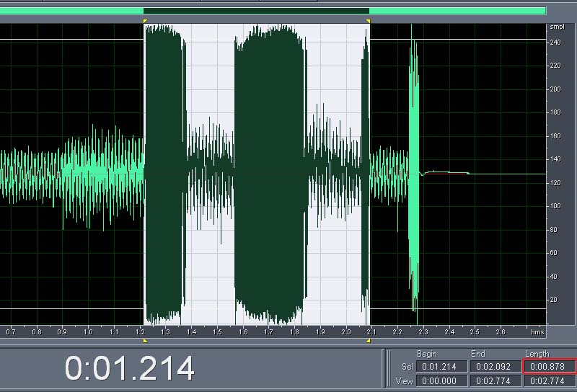Click the hms label on the time ruler
Screen dimensions: 577x392
click(537, 332)
